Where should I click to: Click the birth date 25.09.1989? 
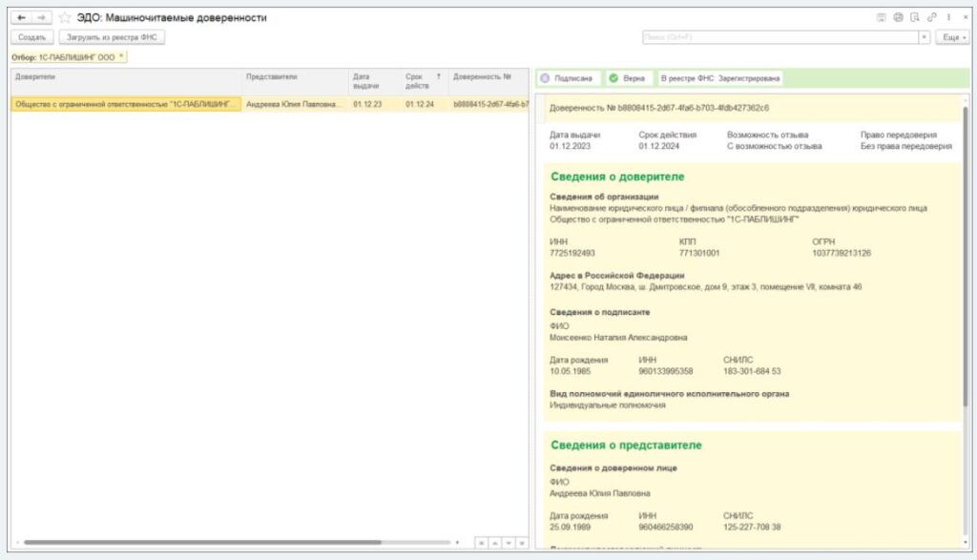[570, 527]
